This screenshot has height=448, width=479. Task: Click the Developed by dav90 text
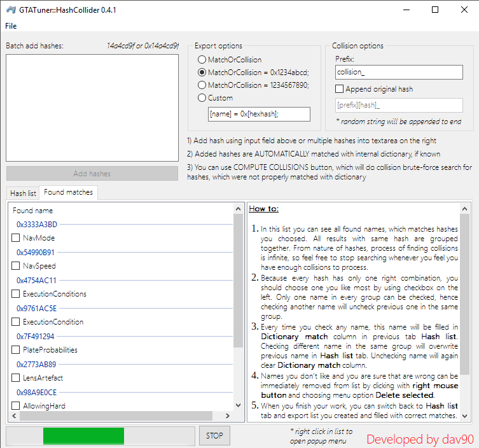420,439
